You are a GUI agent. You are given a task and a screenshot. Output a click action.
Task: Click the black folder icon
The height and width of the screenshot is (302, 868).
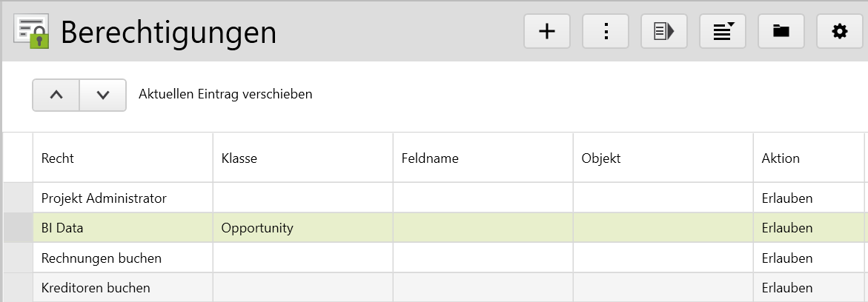click(x=781, y=32)
